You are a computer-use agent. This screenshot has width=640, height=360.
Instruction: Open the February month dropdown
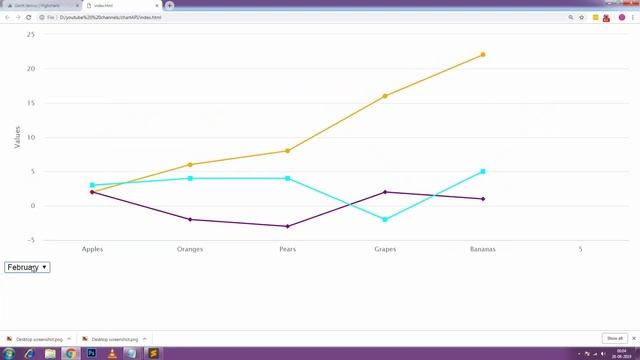(x=27, y=267)
